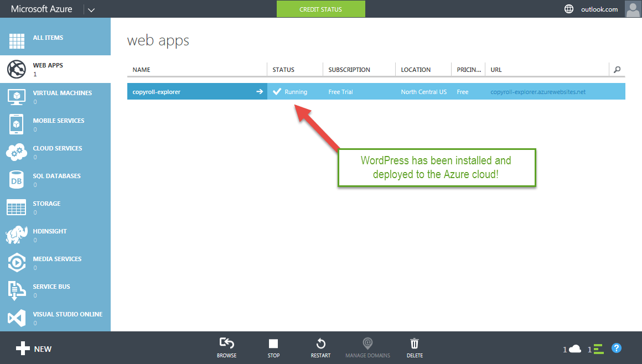Click the Microsoft Azure logo text
642x364 pixels.
coord(42,9)
